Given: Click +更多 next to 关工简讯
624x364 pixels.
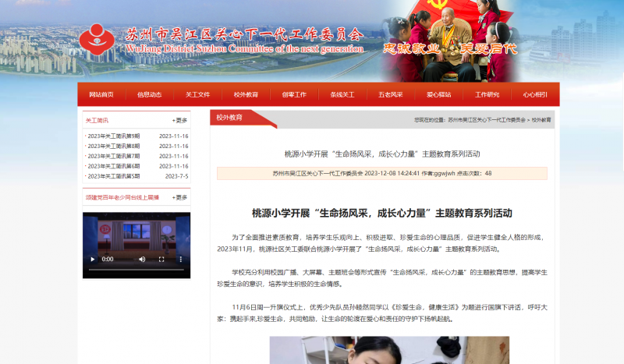Looking at the screenshot, I should (179, 121).
